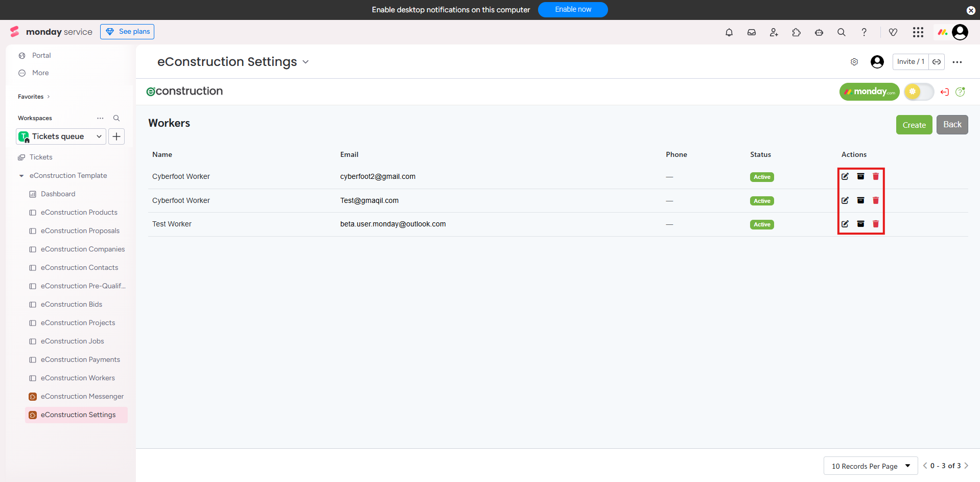Open eConstruction Projects in sidebar
This screenshot has height=482, width=980.
point(78,323)
